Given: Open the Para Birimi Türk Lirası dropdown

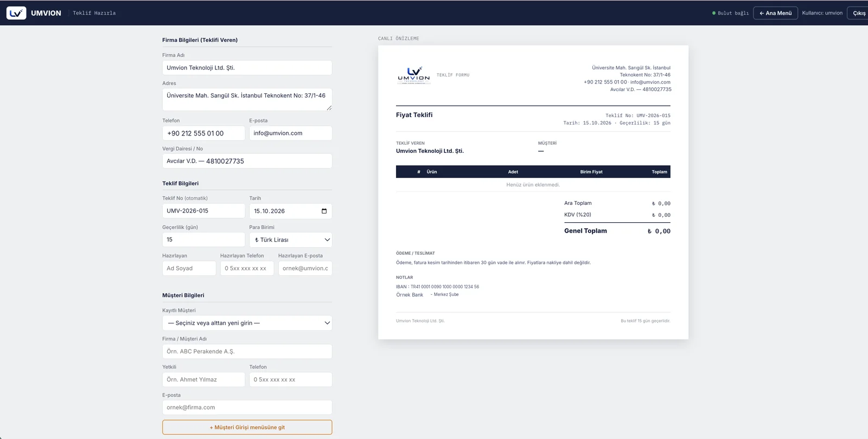Looking at the screenshot, I should [x=291, y=240].
